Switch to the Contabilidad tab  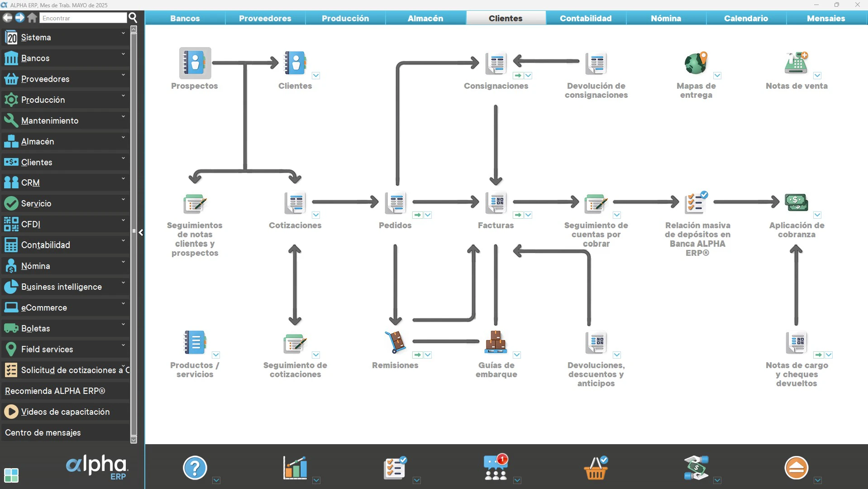(x=585, y=18)
